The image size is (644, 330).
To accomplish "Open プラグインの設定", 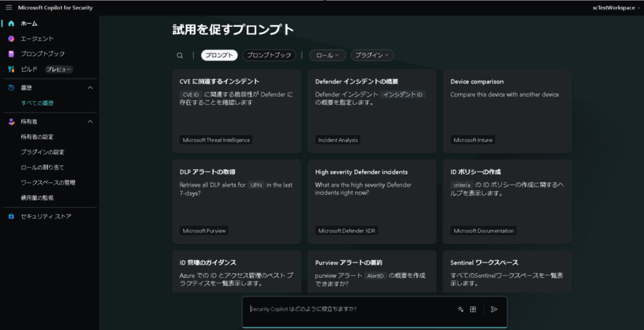I will pos(43,152).
